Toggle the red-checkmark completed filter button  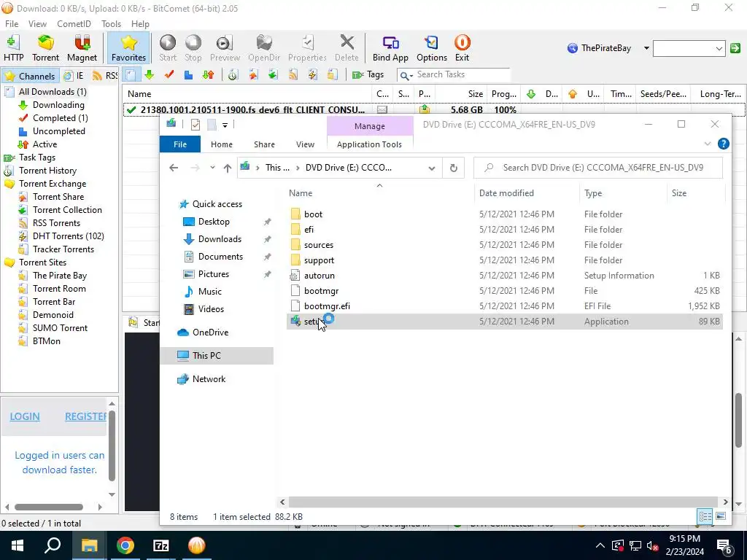tap(169, 75)
